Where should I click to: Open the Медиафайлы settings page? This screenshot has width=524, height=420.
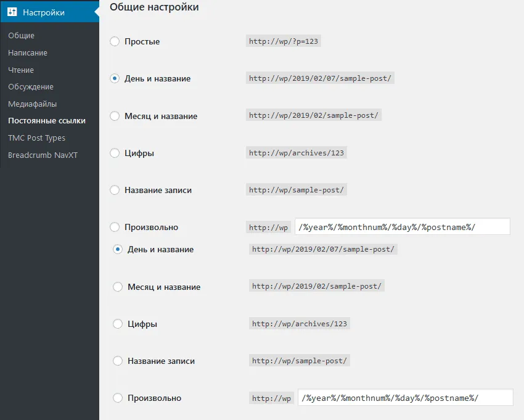33,104
